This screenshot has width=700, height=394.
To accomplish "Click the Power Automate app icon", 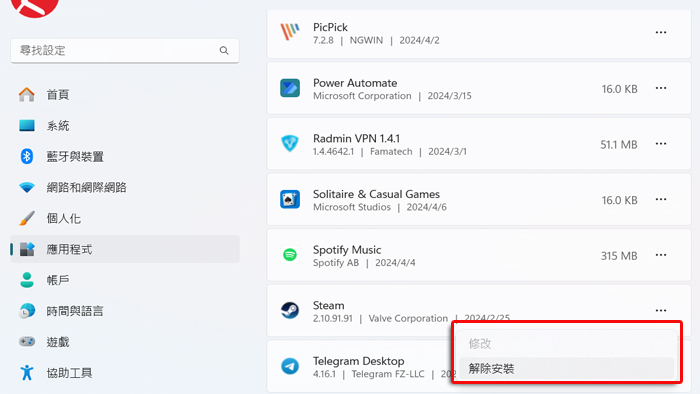I will pyautogui.click(x=290, y=88).
